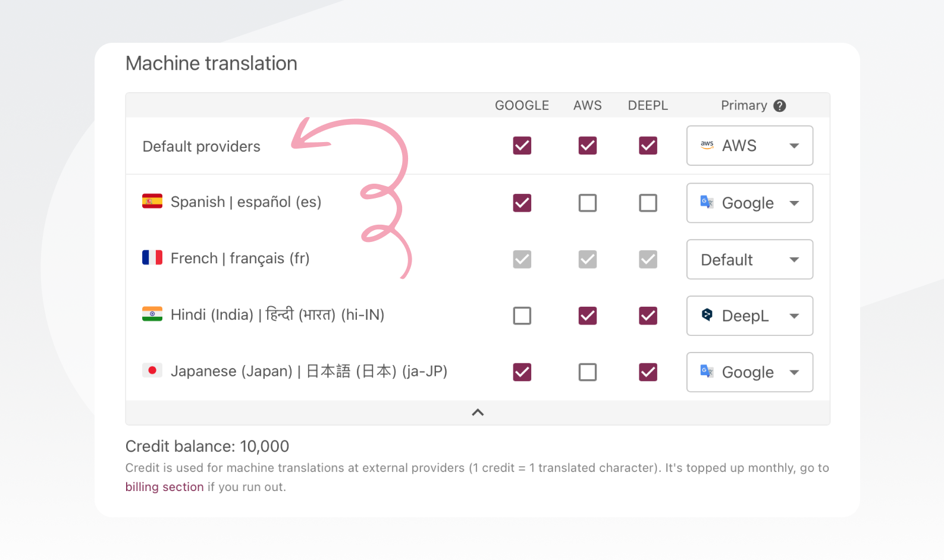Click the Default providers row label
Image resolution: width=944 pixels, height=560 pixels.
tap(201, 146)
